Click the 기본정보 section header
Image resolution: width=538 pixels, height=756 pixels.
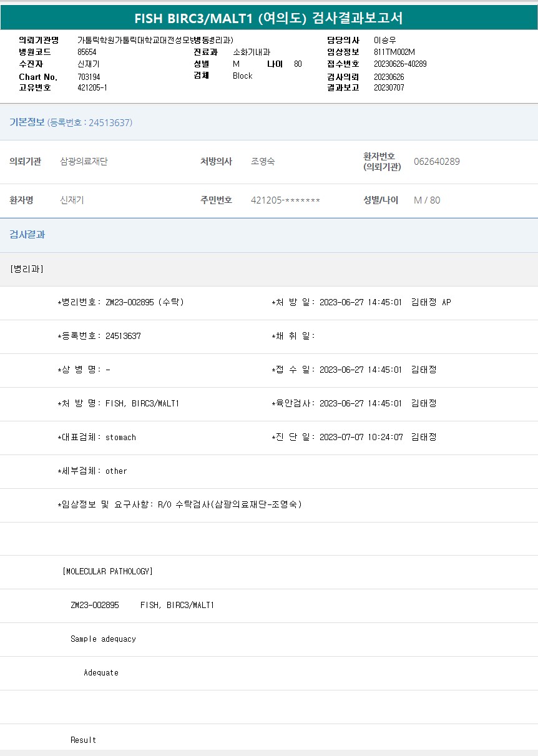tap(27, 122)
